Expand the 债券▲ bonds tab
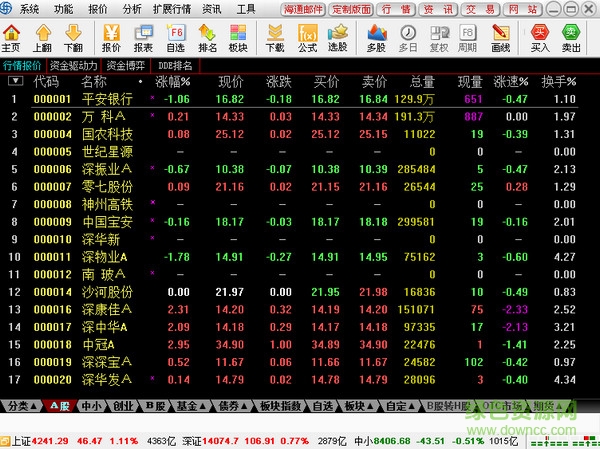 point(233,406)
